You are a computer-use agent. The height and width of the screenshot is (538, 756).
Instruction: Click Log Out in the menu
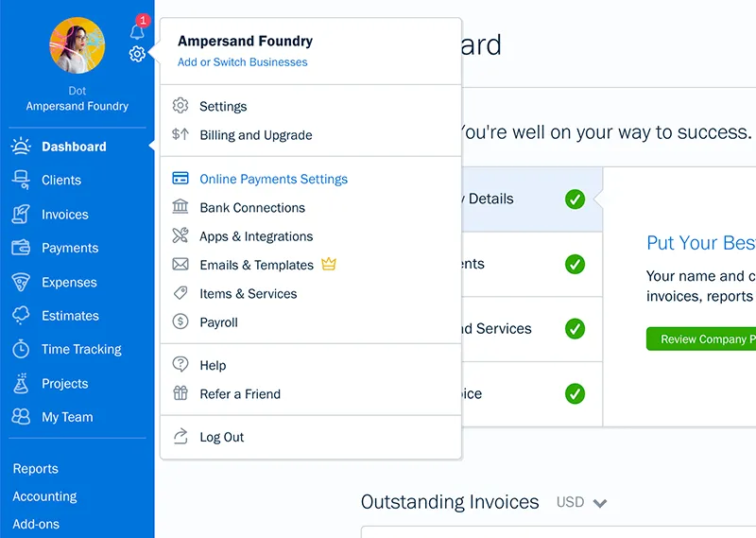tap(221, 438)
